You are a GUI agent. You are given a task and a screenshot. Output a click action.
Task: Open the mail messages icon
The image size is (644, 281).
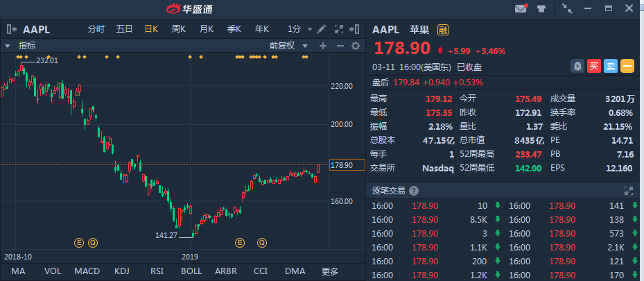click(x=521, y=9)
